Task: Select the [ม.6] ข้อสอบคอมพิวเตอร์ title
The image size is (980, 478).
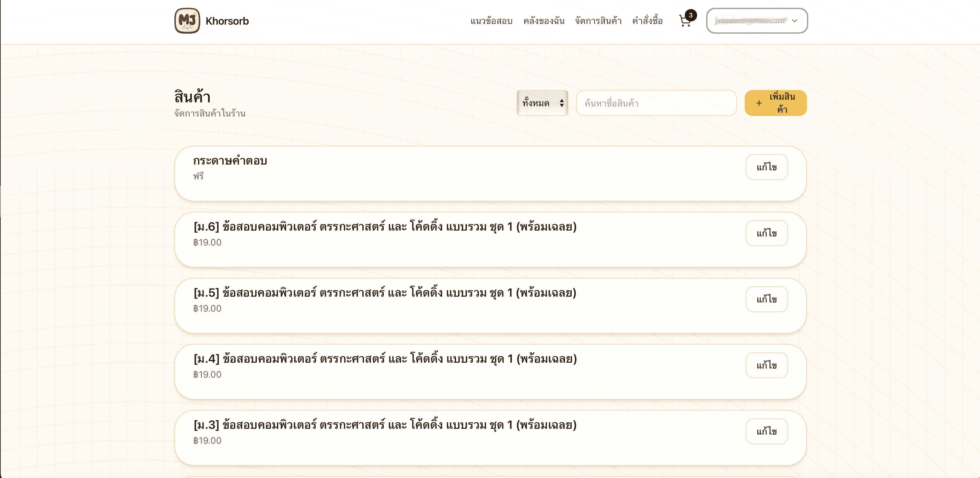Action: 385,227
